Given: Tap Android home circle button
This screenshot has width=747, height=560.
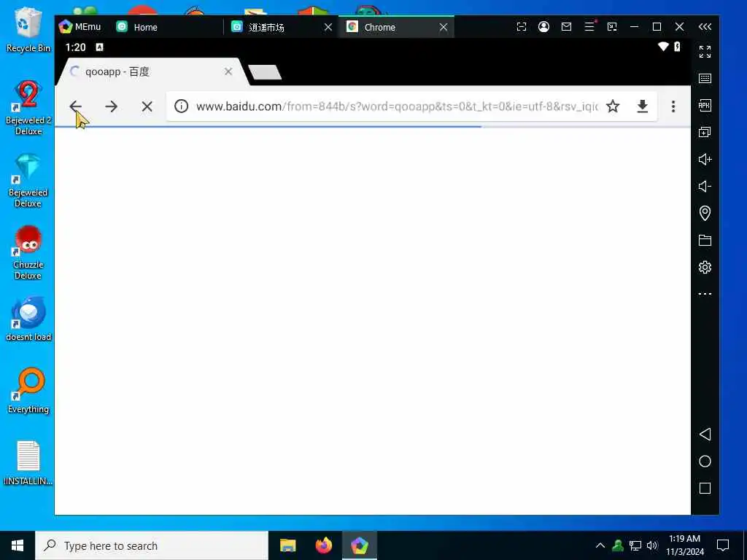Looking at the screenshot, I should (x=705, y=462).
